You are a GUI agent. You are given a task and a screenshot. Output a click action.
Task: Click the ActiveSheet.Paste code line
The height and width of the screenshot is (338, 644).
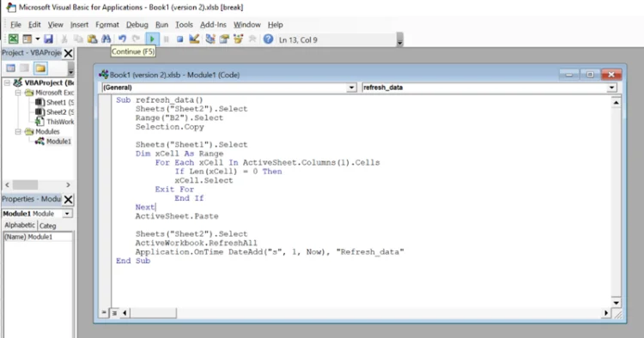pyautogui.click(x=177, y=216)
